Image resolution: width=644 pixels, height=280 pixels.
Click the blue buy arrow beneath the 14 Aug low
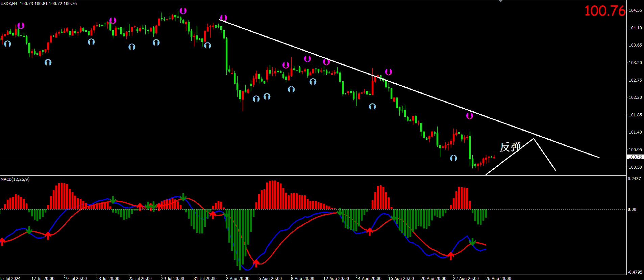click(x=372, y=107)
